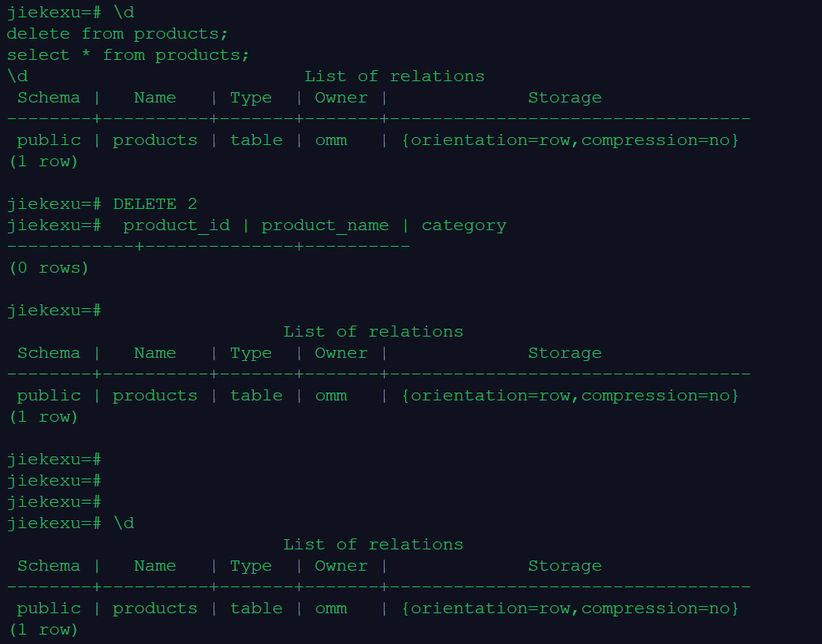
Task: Click the '(0 rows)' result text
Action: pos(49,268)
